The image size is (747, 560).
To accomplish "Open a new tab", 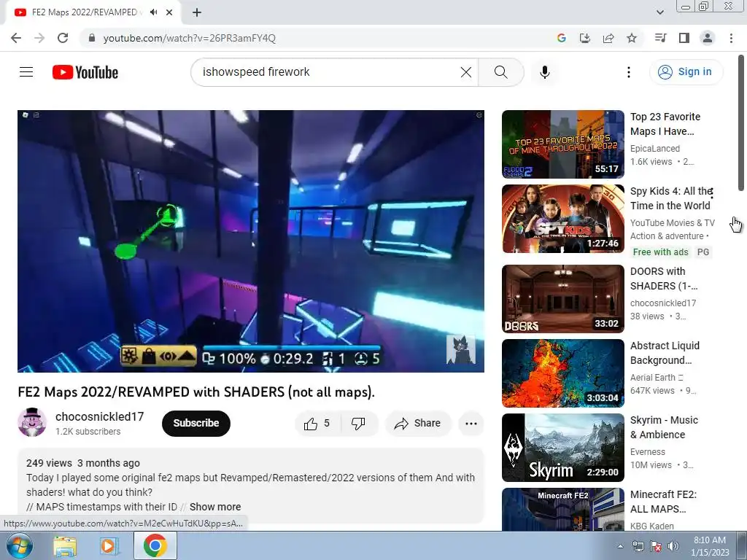I will click(x=197, y=12).
